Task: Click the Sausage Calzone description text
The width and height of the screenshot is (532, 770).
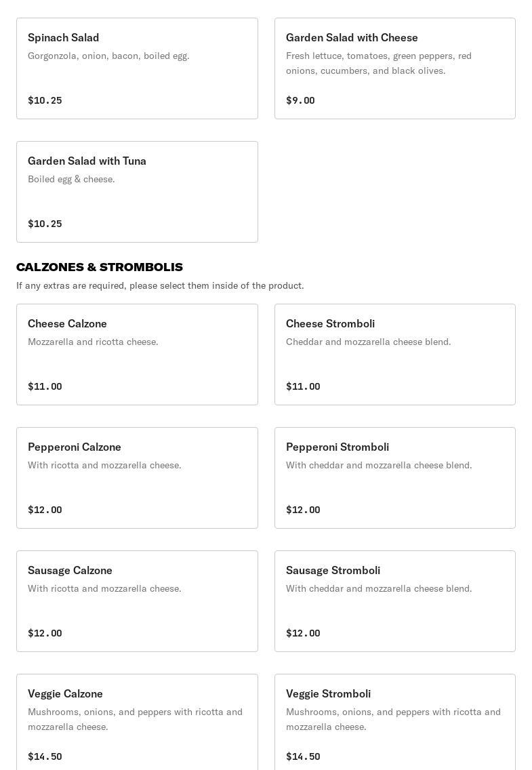Action: (x=104, y=588)
